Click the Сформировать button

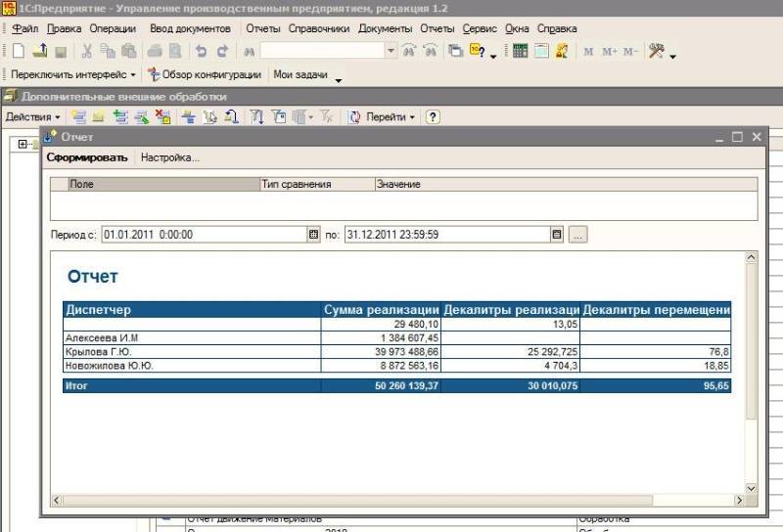click(x=87, y=157)
